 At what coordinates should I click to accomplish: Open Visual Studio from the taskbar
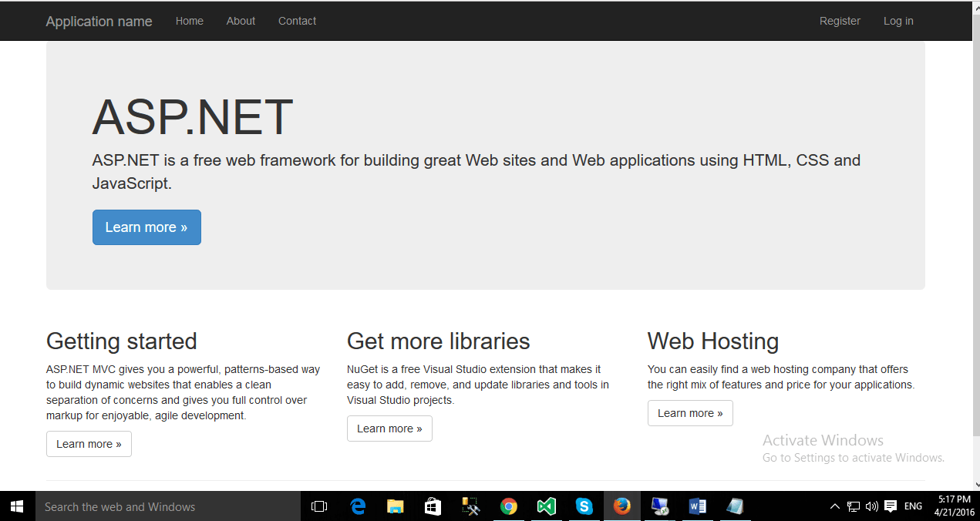point(547,506)
